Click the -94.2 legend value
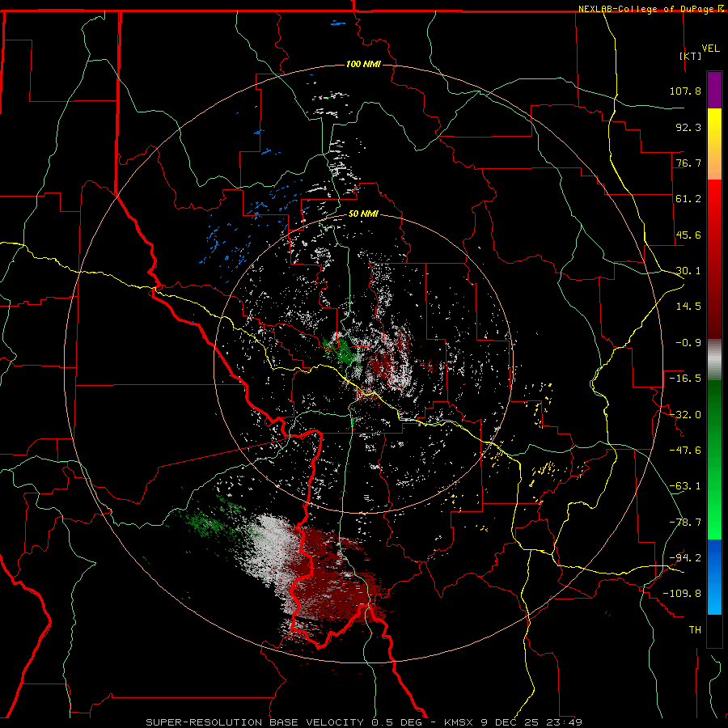 (685, 558)
